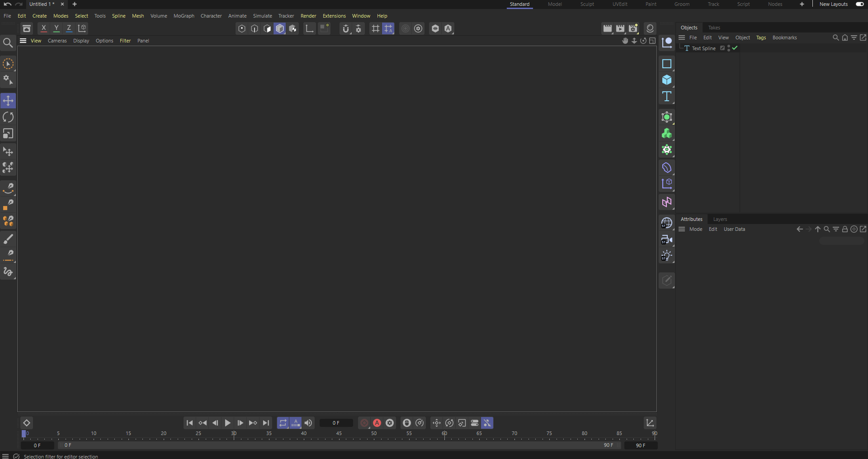Open the Attributes panel hamburger menu
Image resolution: width=868 pixels, height=459 pixels.
coord(682,229)
